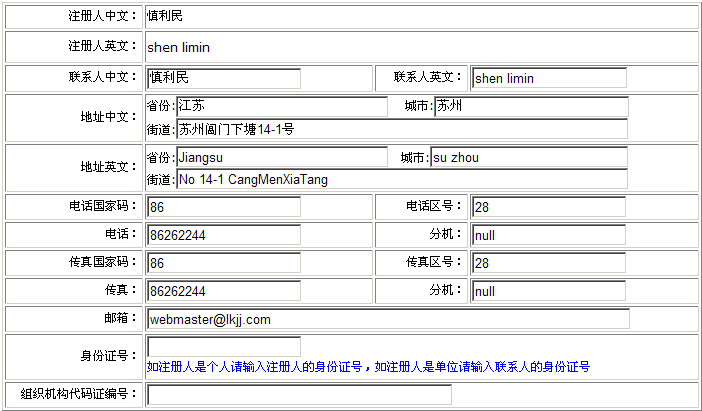
Task: Focus the empty 身份证号 ID number field
Action: tap(223, 347)
